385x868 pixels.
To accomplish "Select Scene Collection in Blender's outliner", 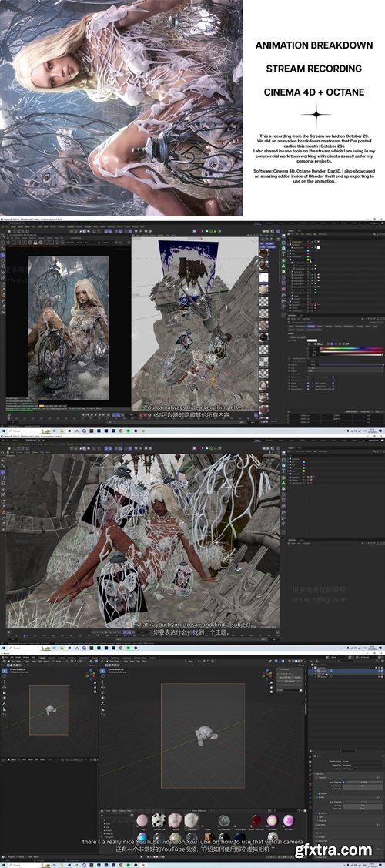I will tap(320, 665).
